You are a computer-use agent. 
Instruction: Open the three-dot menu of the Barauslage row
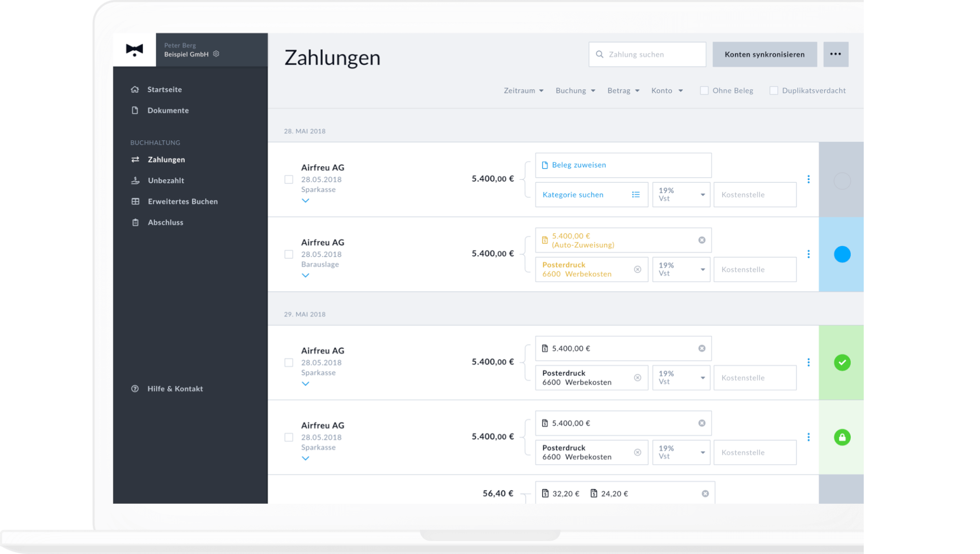click(x=808, y=254)
